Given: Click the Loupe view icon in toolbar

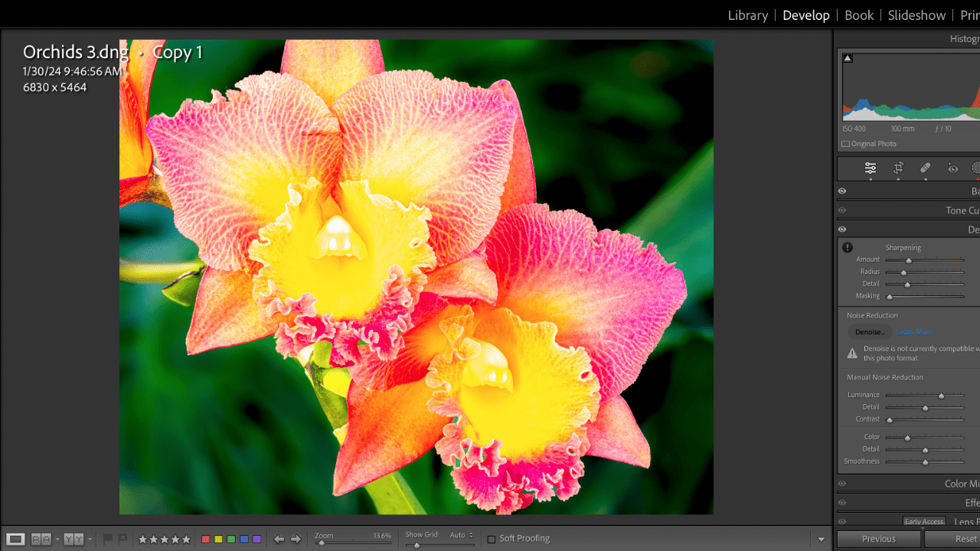Looking at the screenshot, I should pos(15,540).
